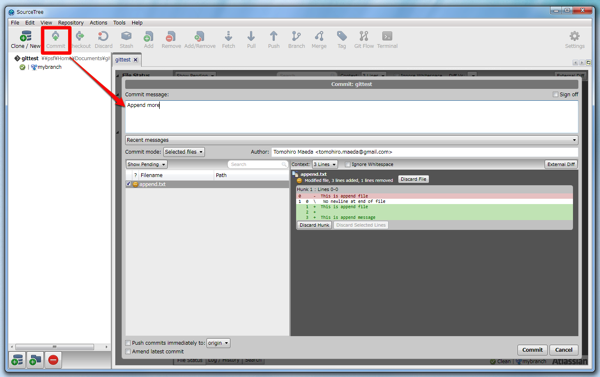Screen dimensions: 600x377
Task: Click the Commit button in dialog
Action: (532, 350)
